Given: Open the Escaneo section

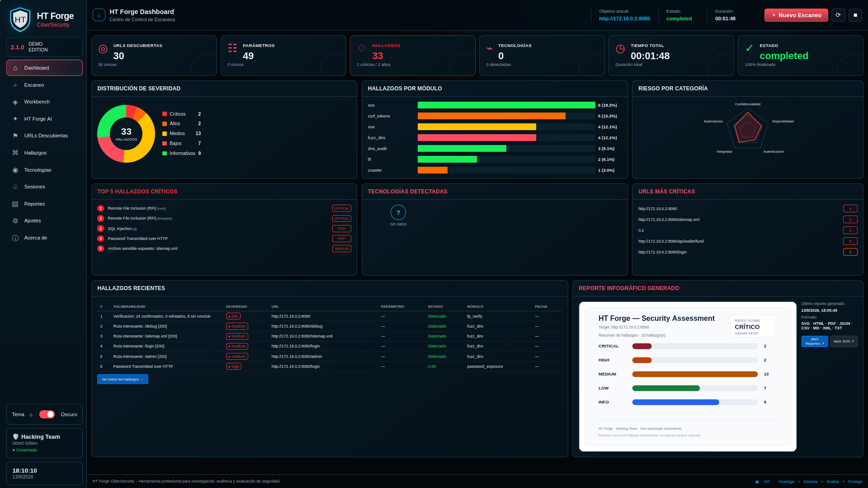Looking at the screenshot, I should tap(44, 85).
